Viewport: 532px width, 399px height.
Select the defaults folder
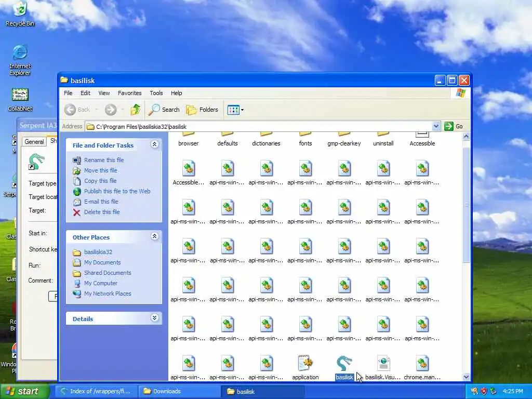click(228, 140)
